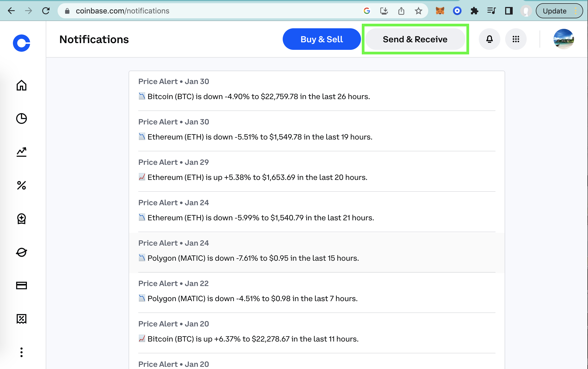Go back with the browser back arrow
Image resolution: width=588 pixels, height=369 pixels.
[x=11, y=11]
